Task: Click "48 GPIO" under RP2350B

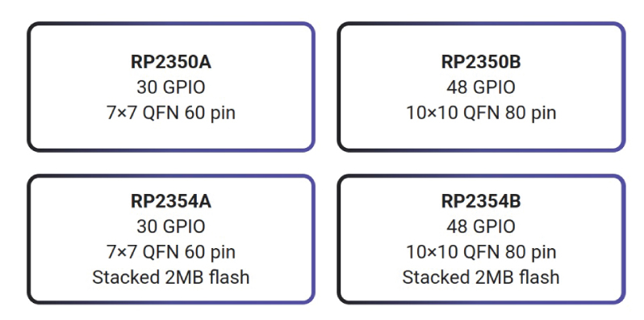Action: [481, 87]
